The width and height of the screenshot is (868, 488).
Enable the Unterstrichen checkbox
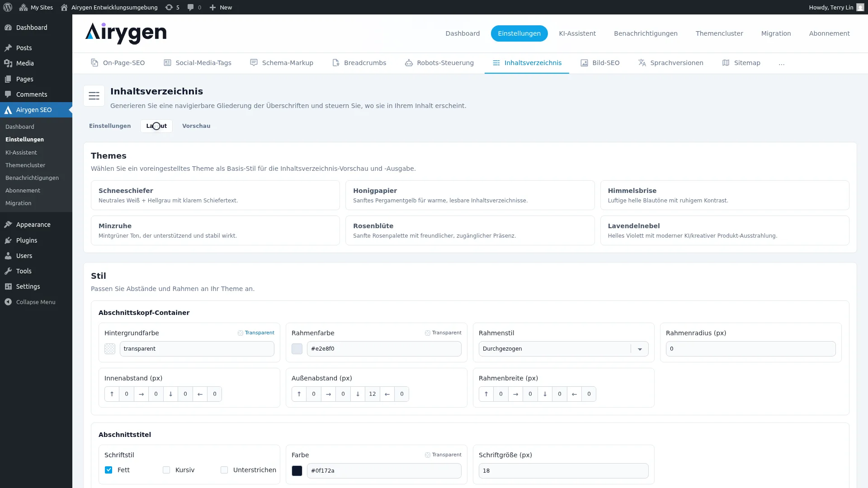click(224, 470)
